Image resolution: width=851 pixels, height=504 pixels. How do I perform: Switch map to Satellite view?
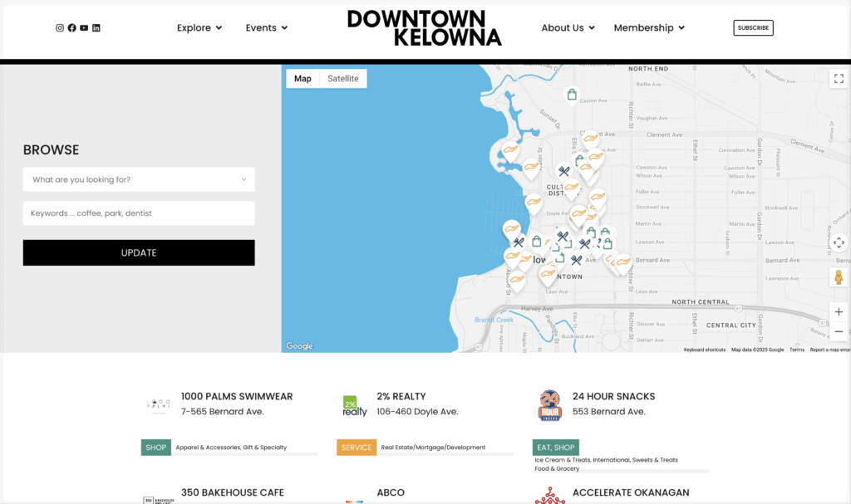(x=342, y=79)
